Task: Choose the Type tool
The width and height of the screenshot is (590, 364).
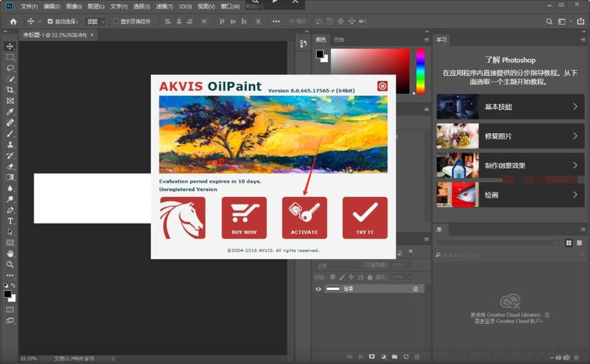Action: click(x=10, y=221)
